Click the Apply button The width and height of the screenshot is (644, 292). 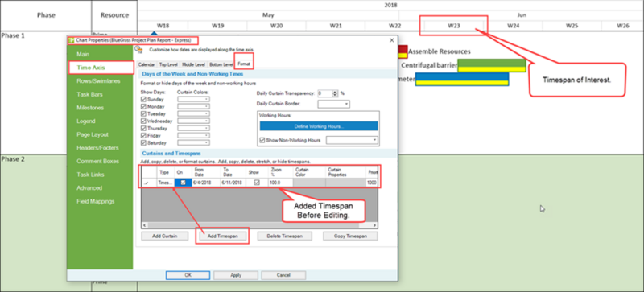236,275
